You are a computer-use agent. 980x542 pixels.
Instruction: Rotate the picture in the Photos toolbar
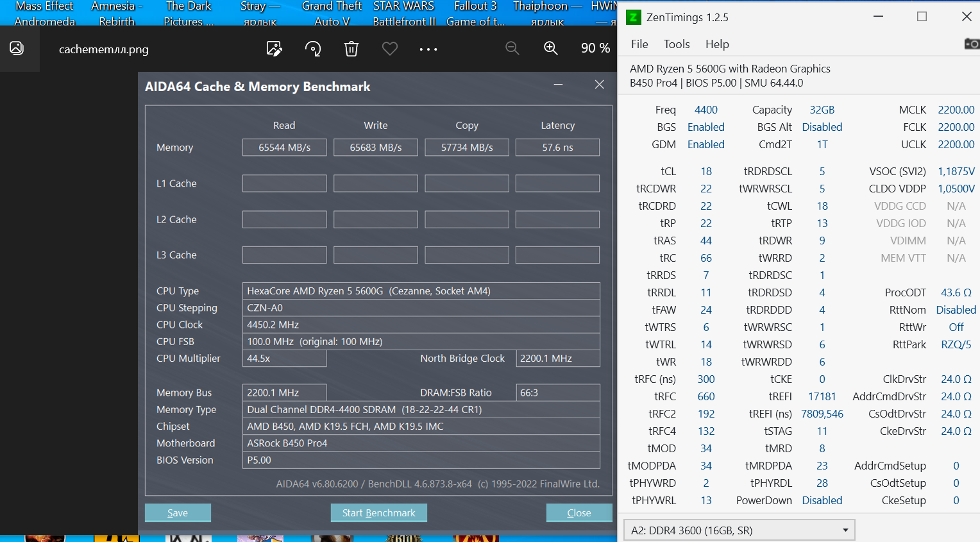tap(313, 49)
